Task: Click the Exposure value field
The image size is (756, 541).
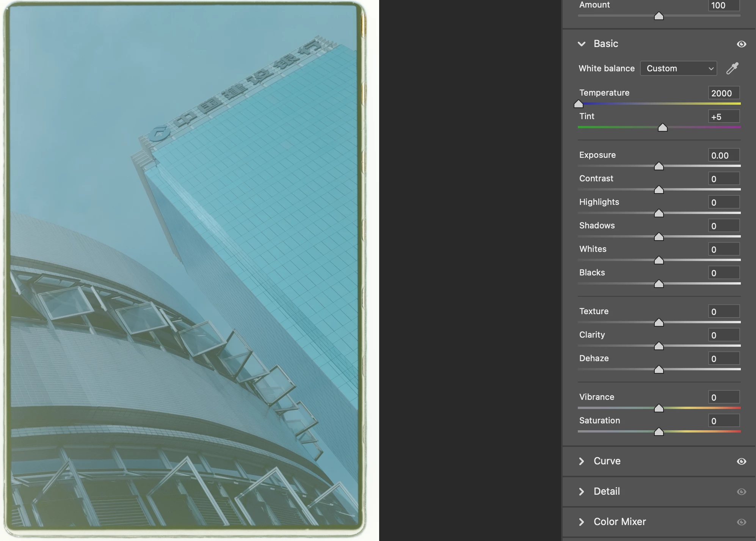Action: [723, 155]
